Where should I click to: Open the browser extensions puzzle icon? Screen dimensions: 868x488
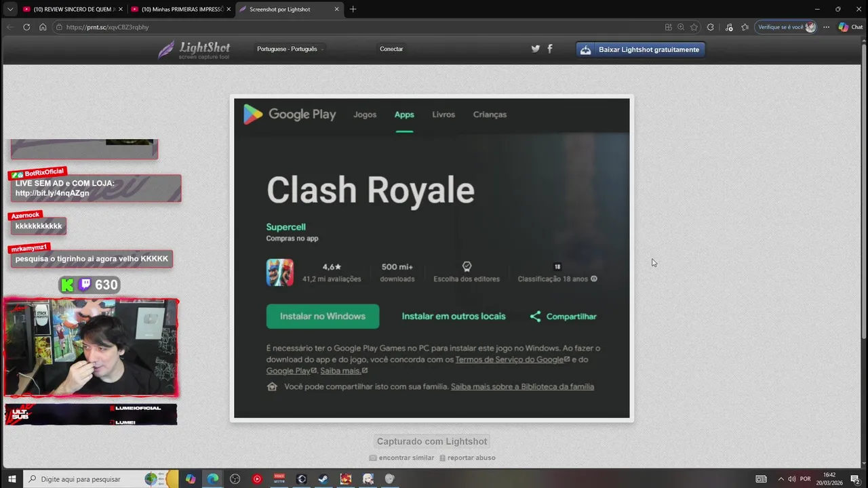pos(710,27)
